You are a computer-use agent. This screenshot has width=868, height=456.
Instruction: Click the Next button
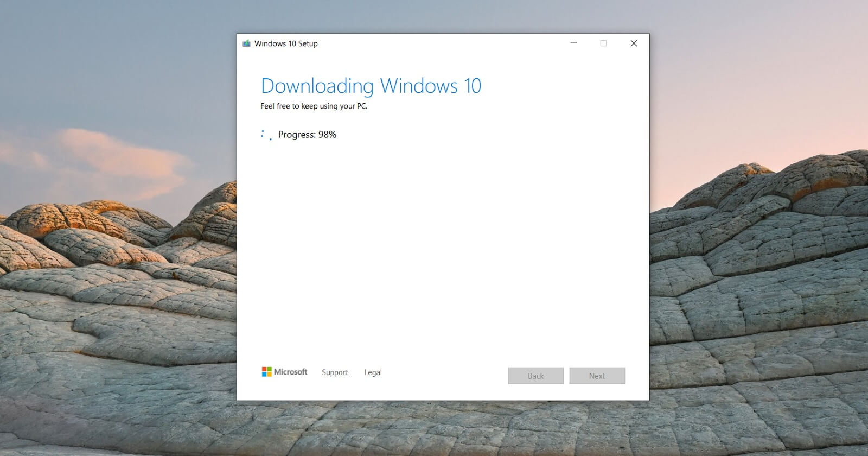click(597, 376)
